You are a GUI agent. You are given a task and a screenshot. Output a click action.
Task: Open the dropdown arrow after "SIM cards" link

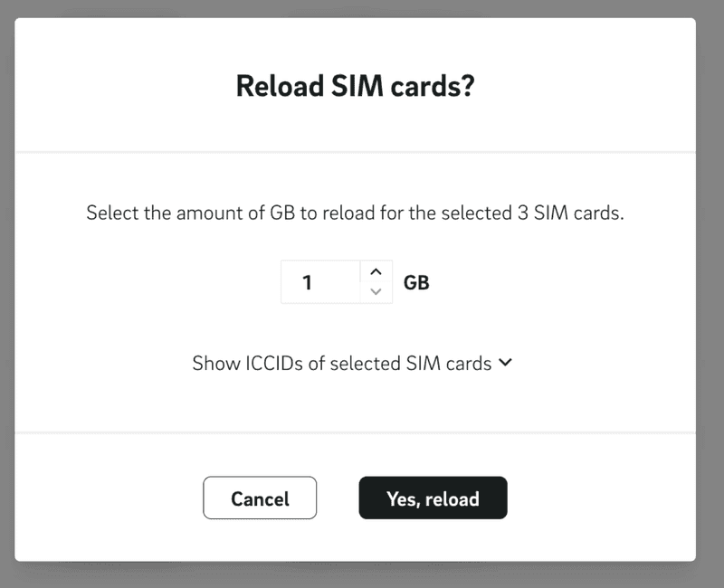(506, 363)
